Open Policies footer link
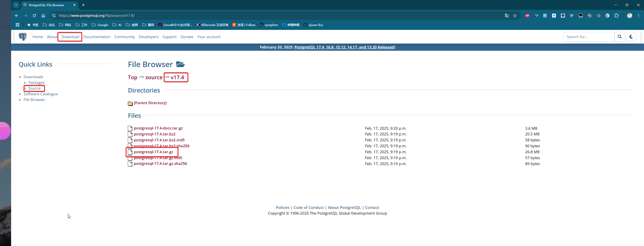The image size is (644, 246). pos(283,207)
